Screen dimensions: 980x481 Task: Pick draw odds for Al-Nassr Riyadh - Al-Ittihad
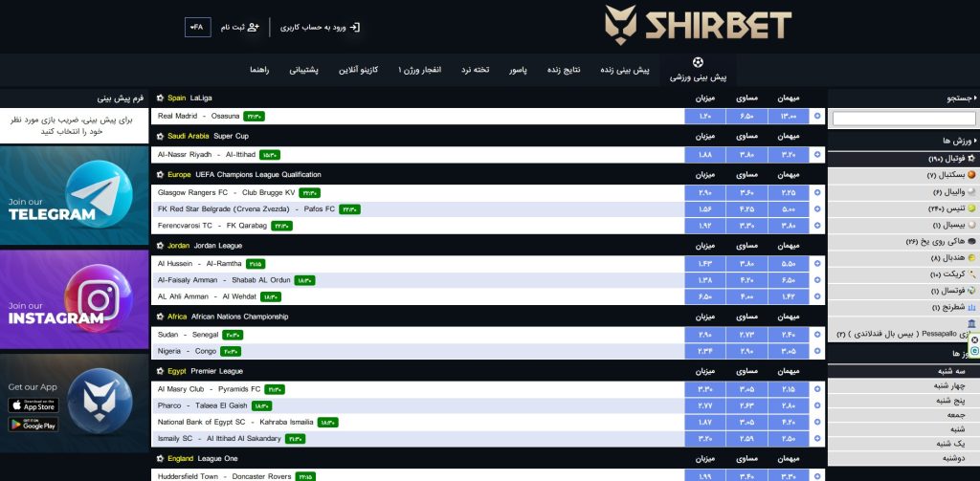coord(746,155)
